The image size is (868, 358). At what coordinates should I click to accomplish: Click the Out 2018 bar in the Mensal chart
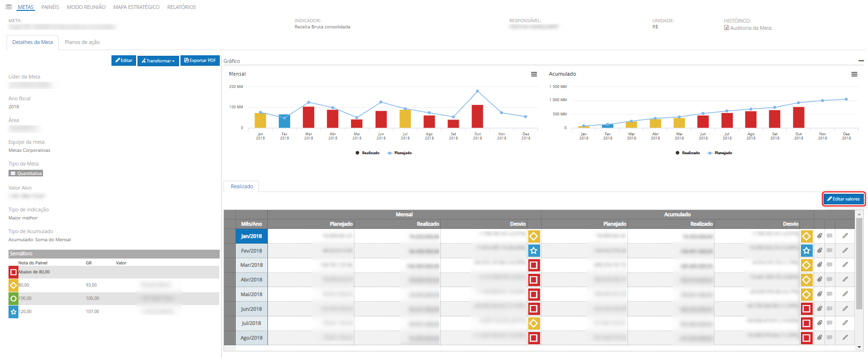477,116
